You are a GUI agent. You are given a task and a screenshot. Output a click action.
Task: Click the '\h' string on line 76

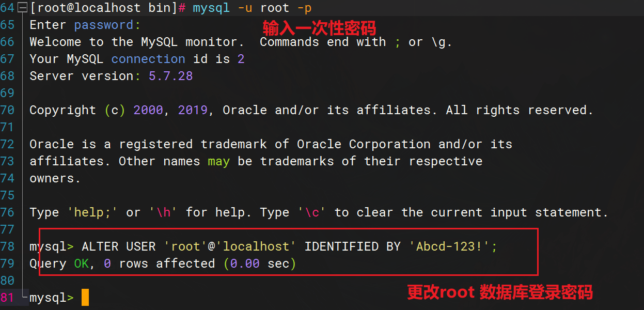pyautogui.click(x=163, y=212)
